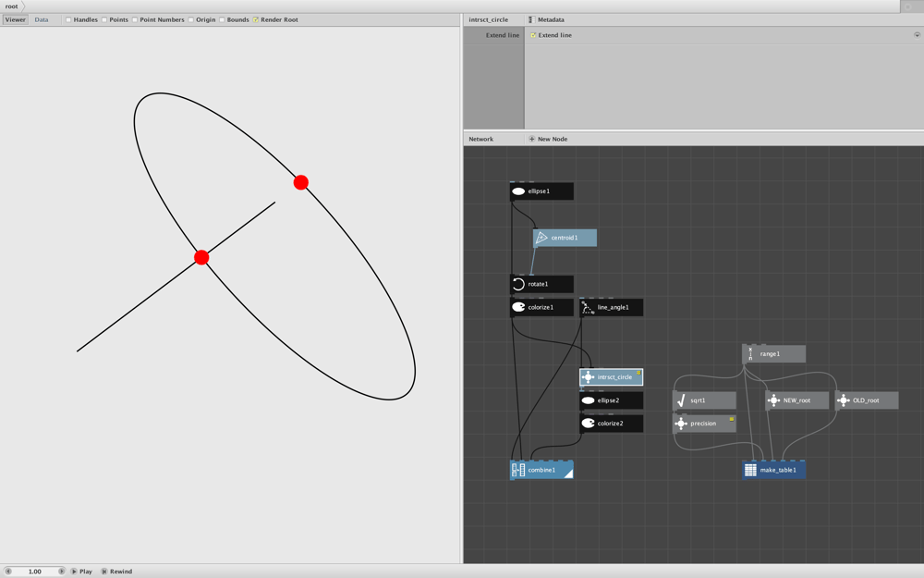
Task: Rewind the animation
Action: click(x=116, y=572)
